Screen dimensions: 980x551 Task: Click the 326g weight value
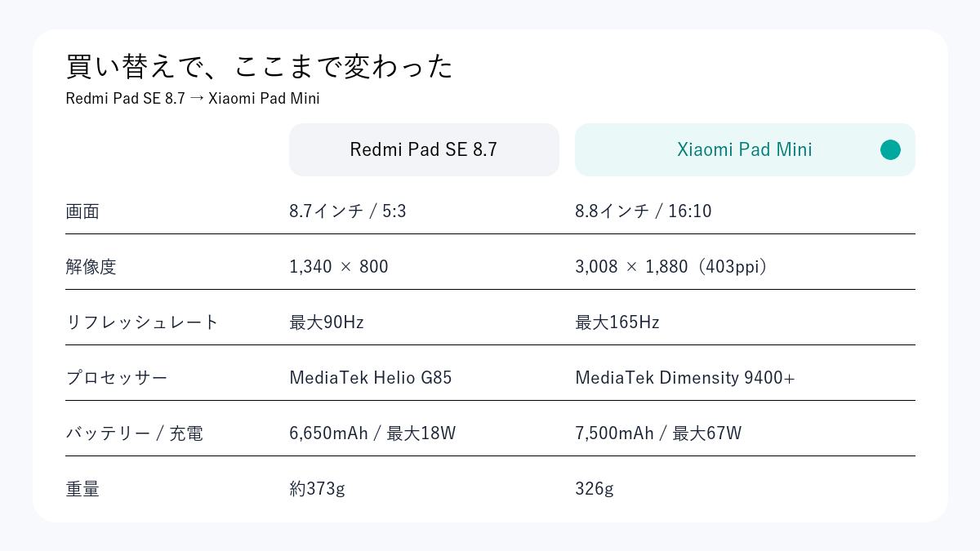coord(595,489)
